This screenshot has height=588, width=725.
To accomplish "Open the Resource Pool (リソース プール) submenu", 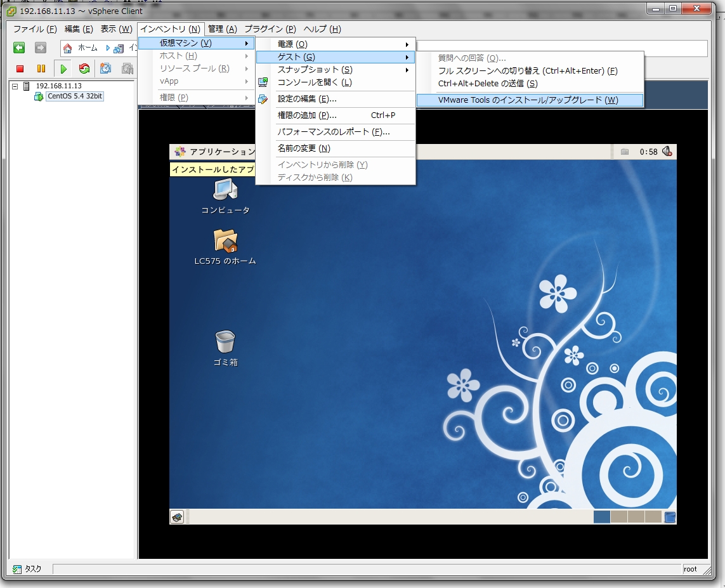I will tap(196, 69).
